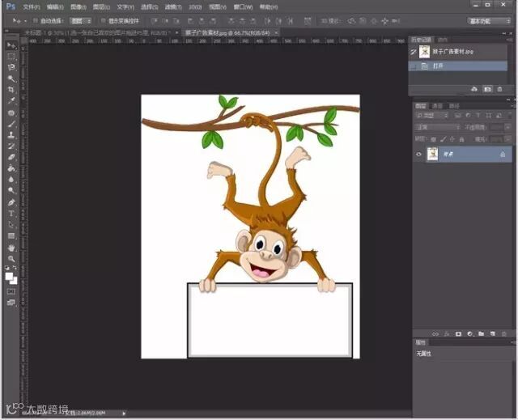
Task: Select the Horizontal Type tool
Action: pyautogui.click(x=11, y=214)
